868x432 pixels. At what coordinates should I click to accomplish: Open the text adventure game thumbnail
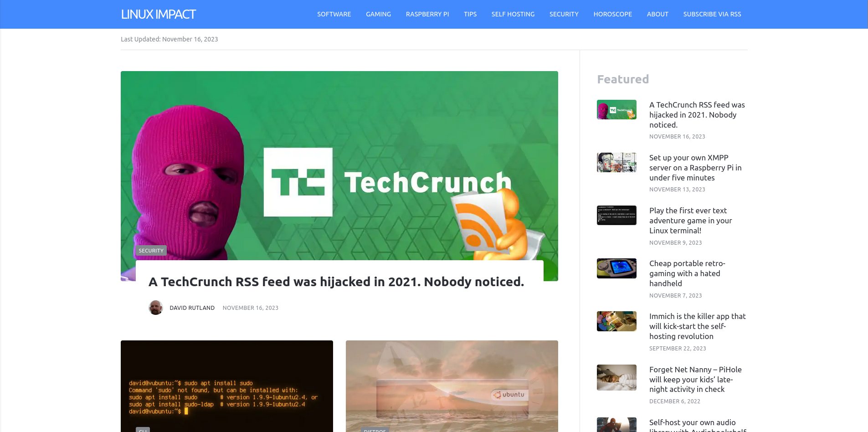pos(616,215)
